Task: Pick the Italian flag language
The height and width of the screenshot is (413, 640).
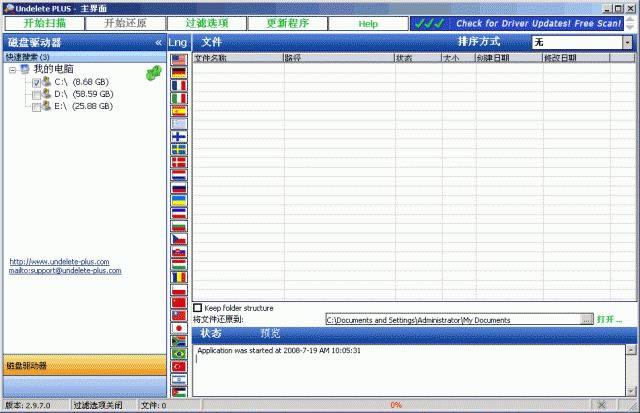Action: click(x=179, y=98)
